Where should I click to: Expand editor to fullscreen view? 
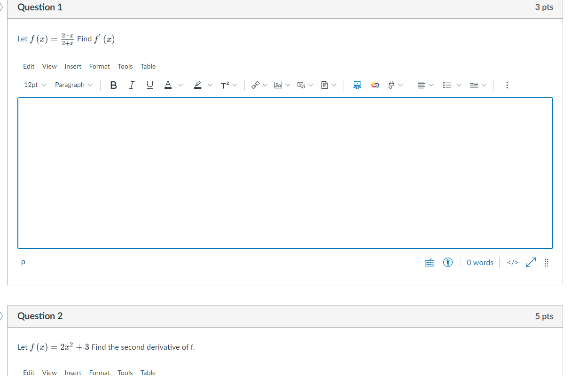(531, 262)
